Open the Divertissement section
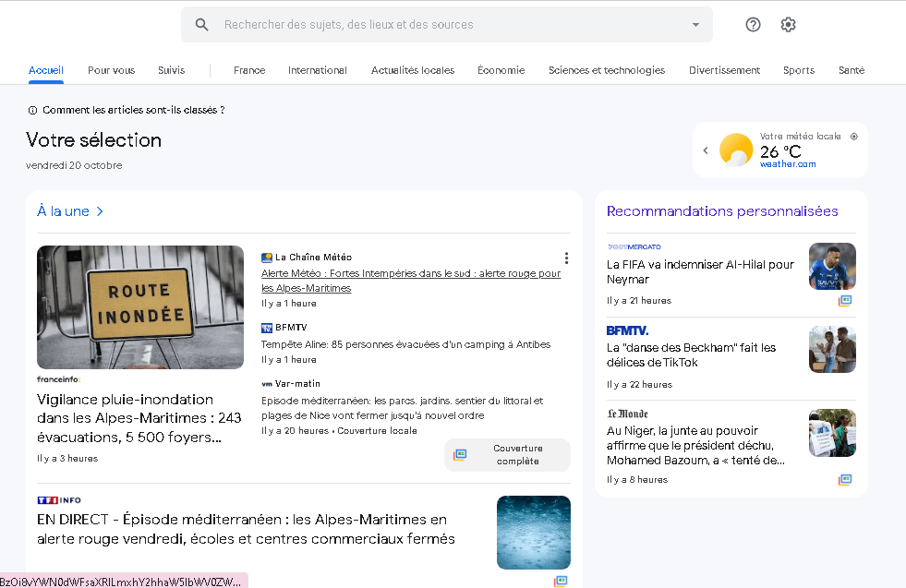Image resolution: width=906 pixels, height=588 pixels. [x=724, y=70]
